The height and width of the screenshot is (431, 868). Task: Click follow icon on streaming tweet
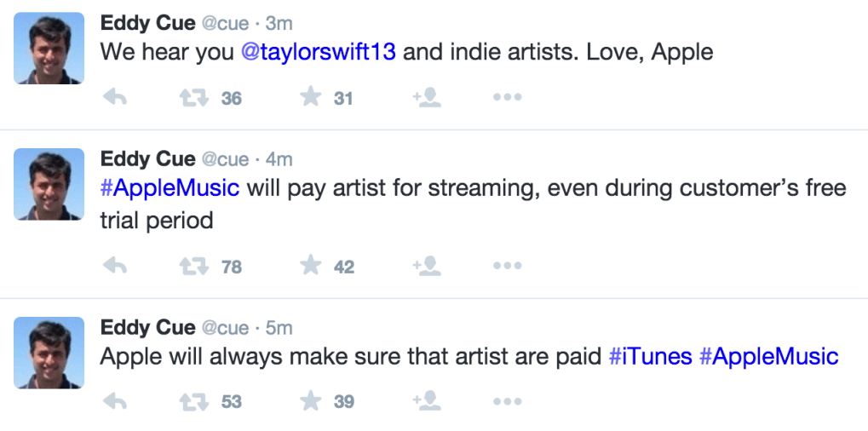click(x=427, y=266)
